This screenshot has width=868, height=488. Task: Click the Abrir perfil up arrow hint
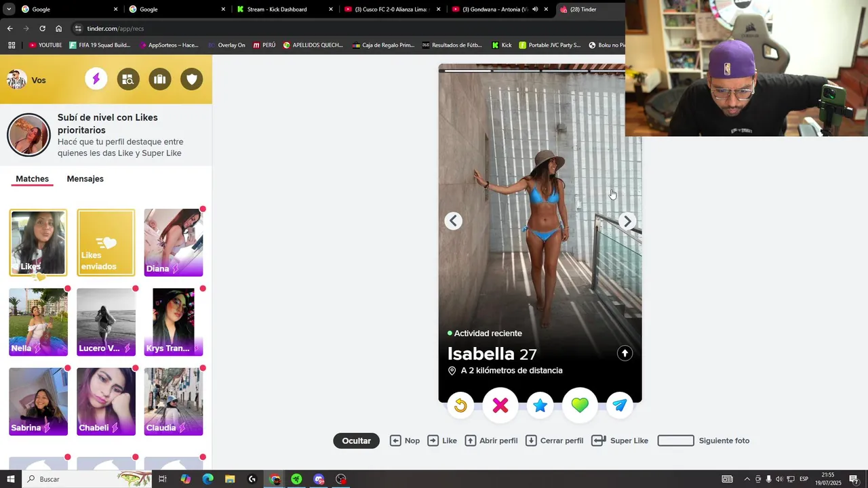(x=491, y=441)
